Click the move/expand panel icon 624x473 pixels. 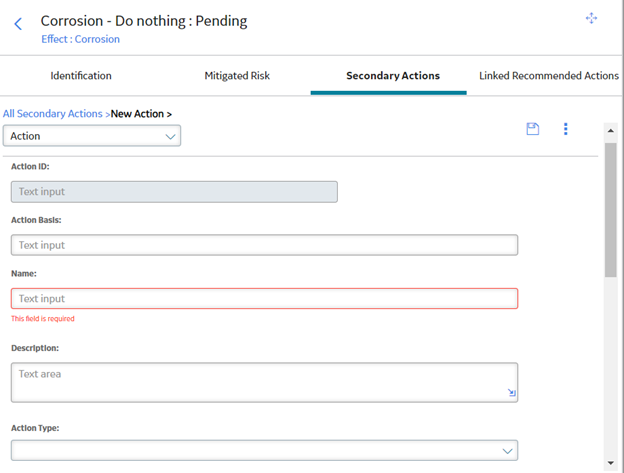591,18
